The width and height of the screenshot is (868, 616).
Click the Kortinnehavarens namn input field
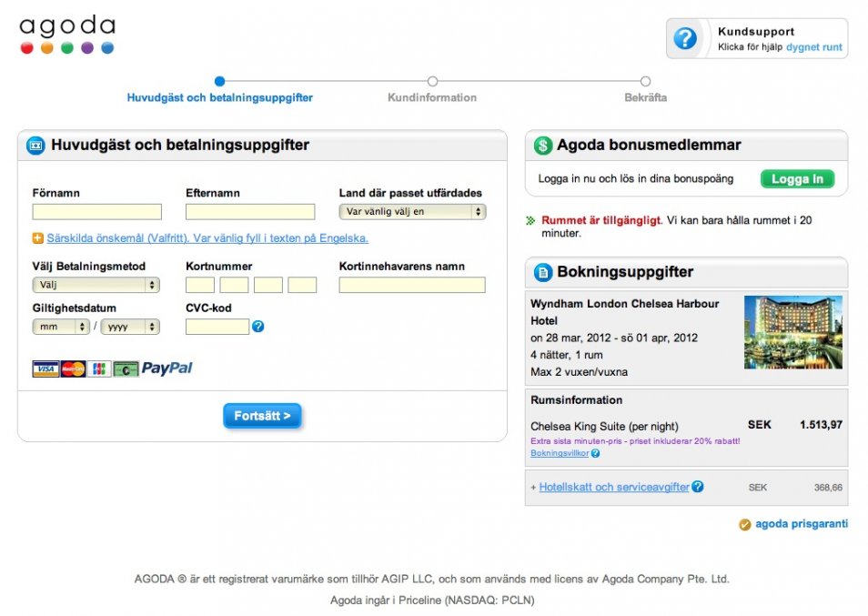[412, 285]
